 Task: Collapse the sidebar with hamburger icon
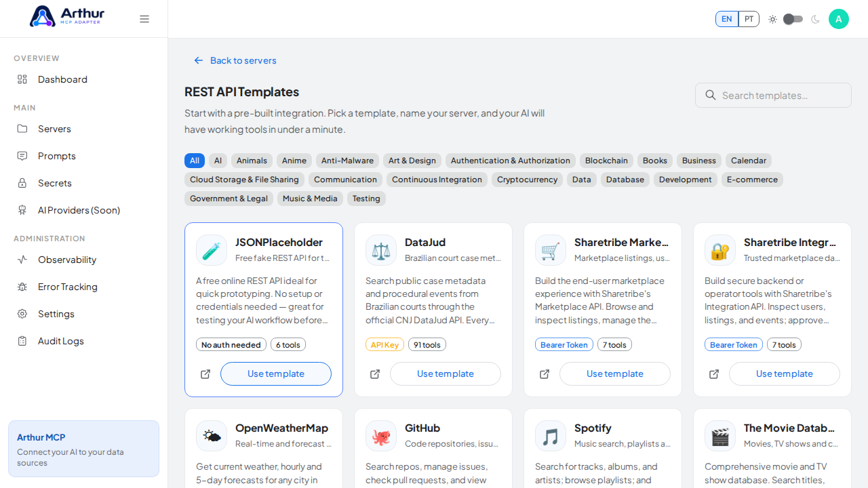(x=144, y=19)
